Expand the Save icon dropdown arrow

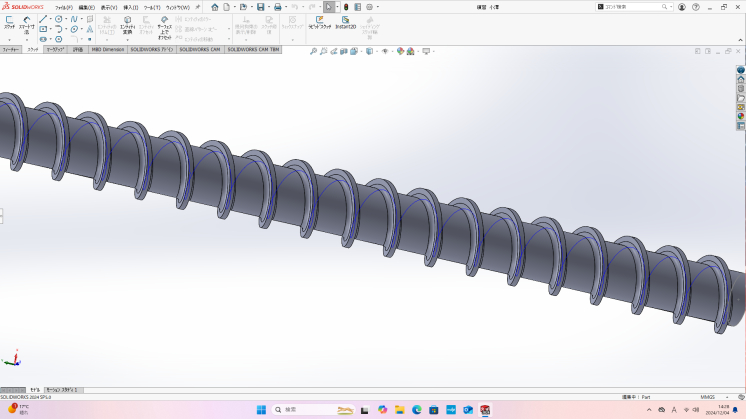pyautogui.click(x=269, y=7)
